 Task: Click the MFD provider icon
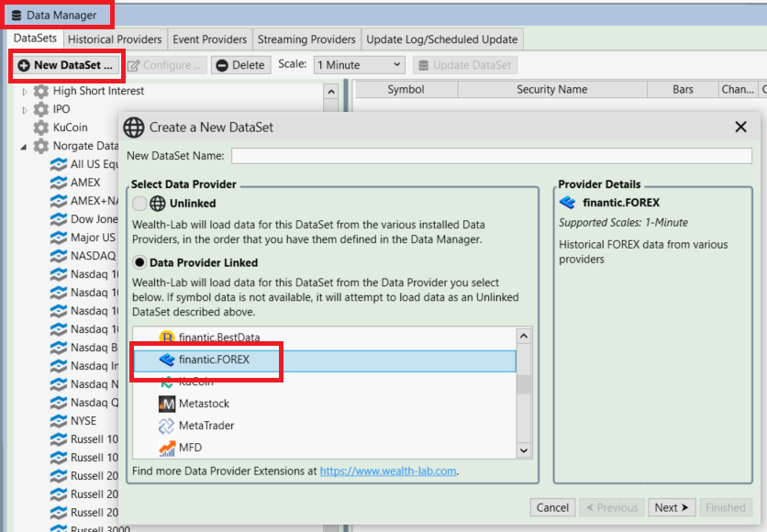point(167,448)
